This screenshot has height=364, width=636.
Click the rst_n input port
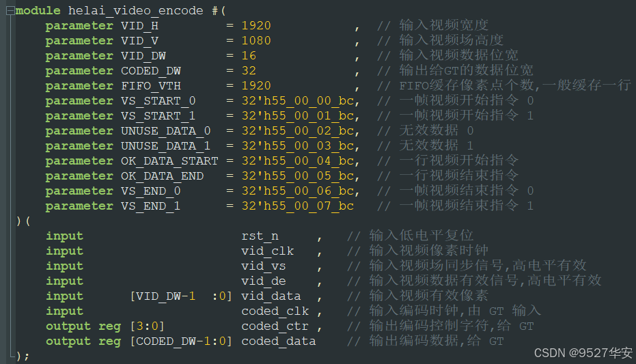point(260,236)
